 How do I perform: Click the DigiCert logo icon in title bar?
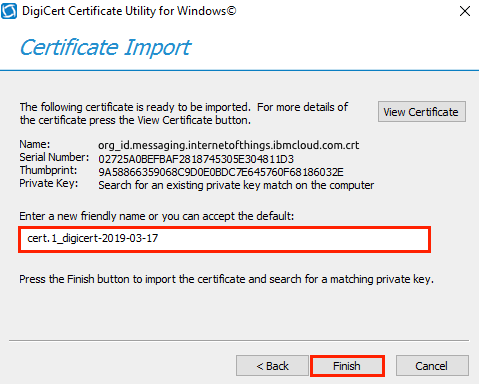click(9, 11)
